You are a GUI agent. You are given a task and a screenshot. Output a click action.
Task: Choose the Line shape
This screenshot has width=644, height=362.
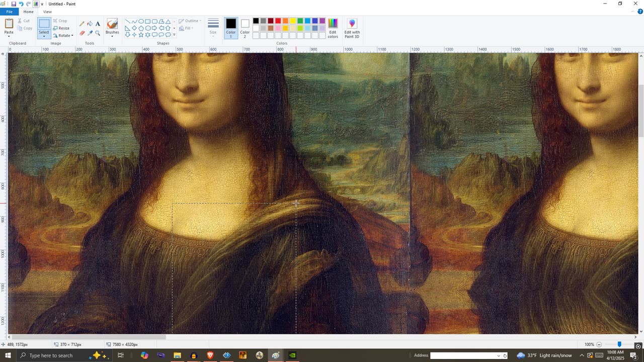pyautogui.click(x=128, y=22)
